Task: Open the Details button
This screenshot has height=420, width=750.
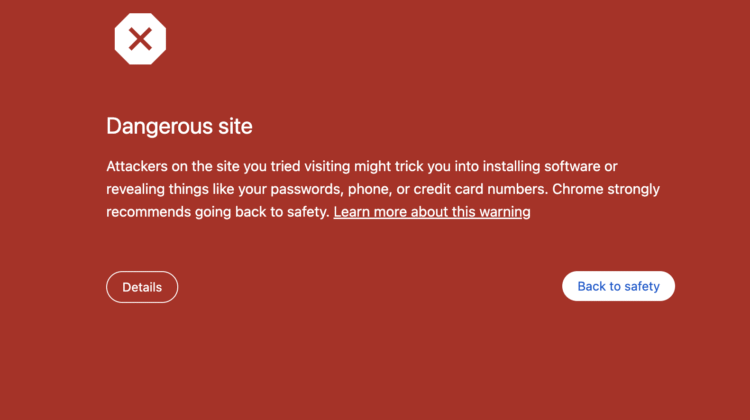Action: coord(142,287)
